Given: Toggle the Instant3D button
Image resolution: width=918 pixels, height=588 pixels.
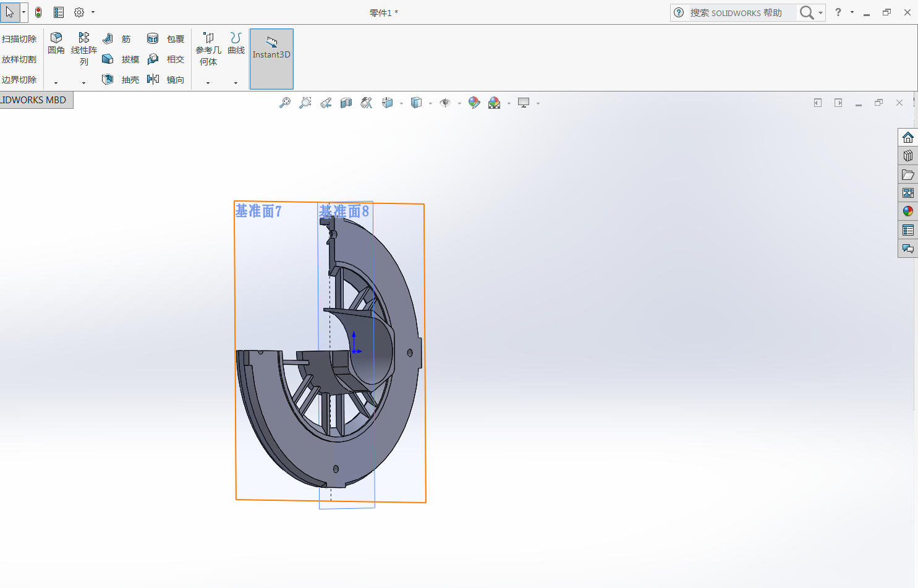Looking at the screenshot, I should (x=271, y=59).
